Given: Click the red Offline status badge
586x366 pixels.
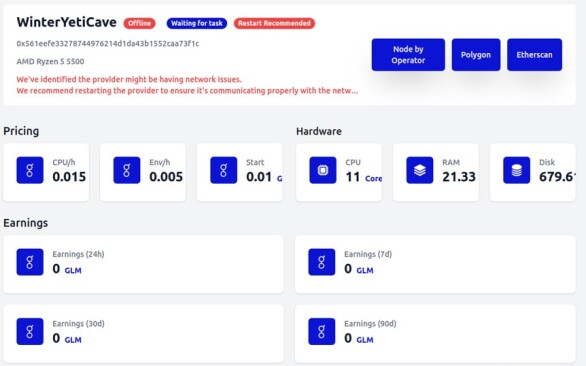Looking at the screenshot, I should pyautogui.click(x=139, y=23).
